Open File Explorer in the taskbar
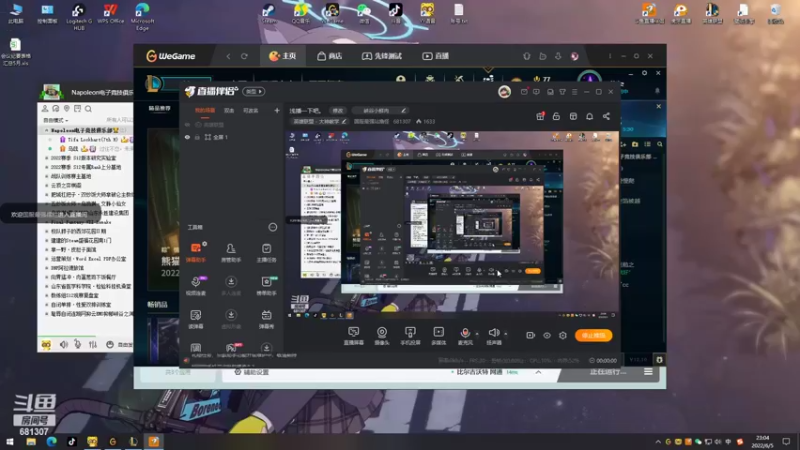The height and width of the screenshot is (450, 800). pos(31,441)
